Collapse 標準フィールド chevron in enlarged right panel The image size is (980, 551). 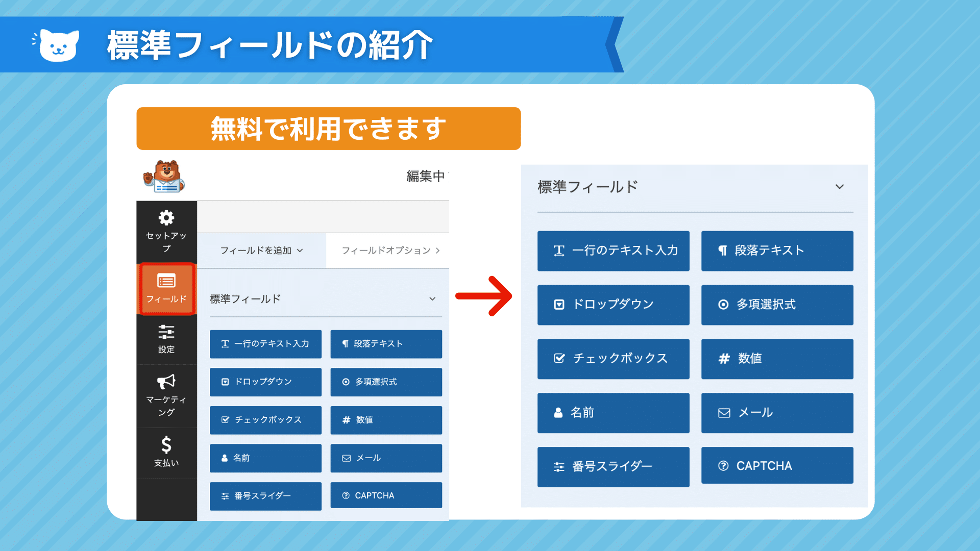840,187
